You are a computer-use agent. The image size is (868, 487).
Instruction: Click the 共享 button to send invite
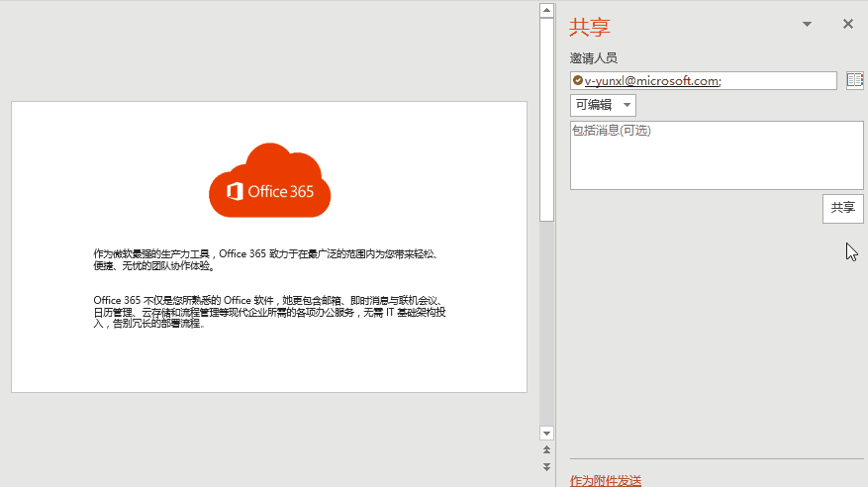842,208
